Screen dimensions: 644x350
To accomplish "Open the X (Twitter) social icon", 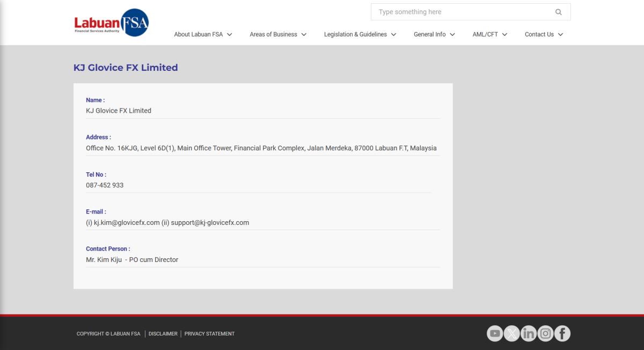I will point(512,334).
